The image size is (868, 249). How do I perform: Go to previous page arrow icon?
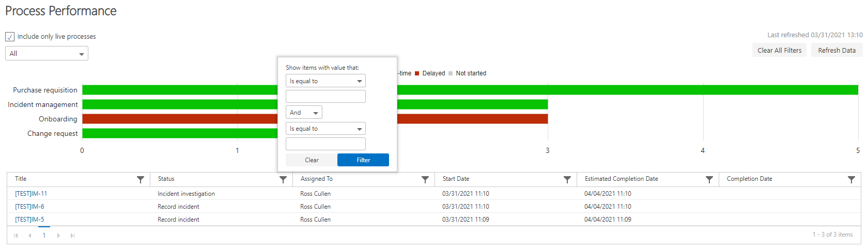click(30, 236)
